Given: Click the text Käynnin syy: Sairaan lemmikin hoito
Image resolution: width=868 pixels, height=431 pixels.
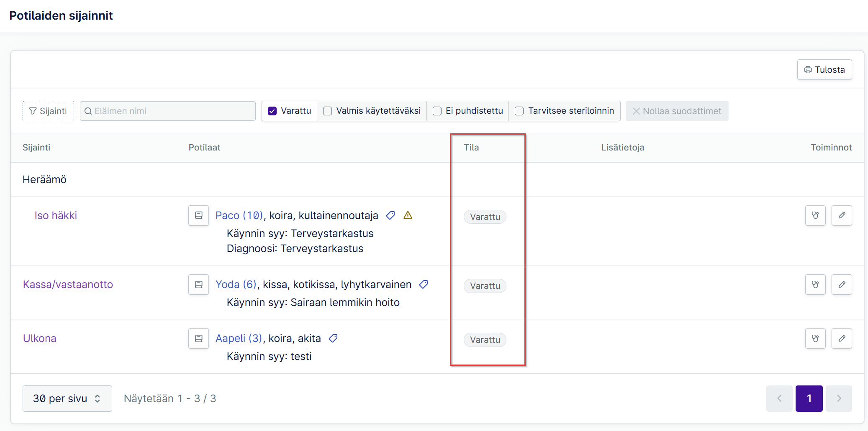Looking at the screenshot, I should (313, 302).
